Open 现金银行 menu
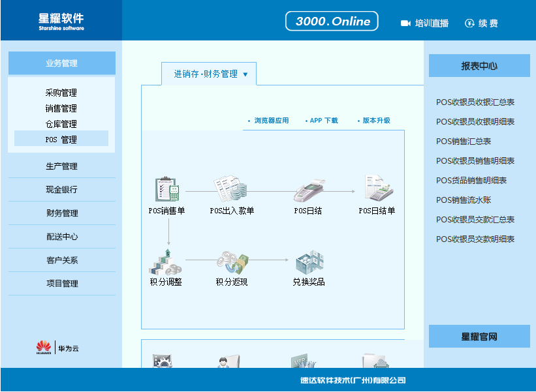The image size is (536, 392). [62, 190]
